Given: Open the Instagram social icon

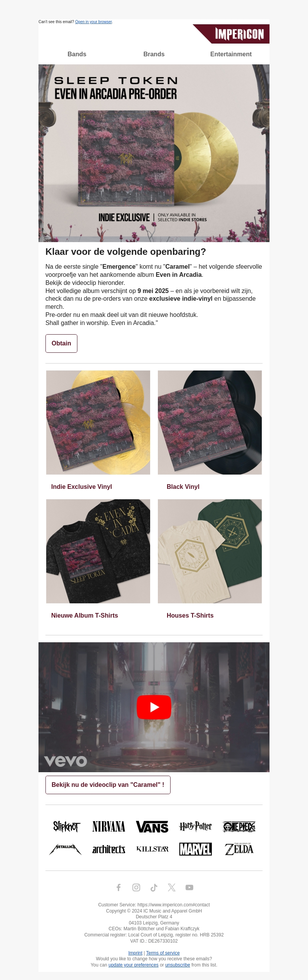Looking at the screenshot, I should (136, 887).
